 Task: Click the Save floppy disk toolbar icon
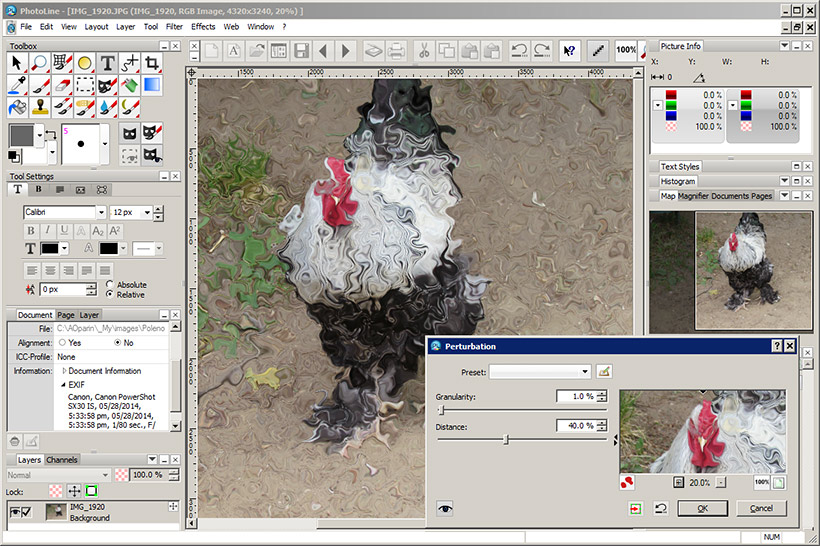[x=301, y=51]
